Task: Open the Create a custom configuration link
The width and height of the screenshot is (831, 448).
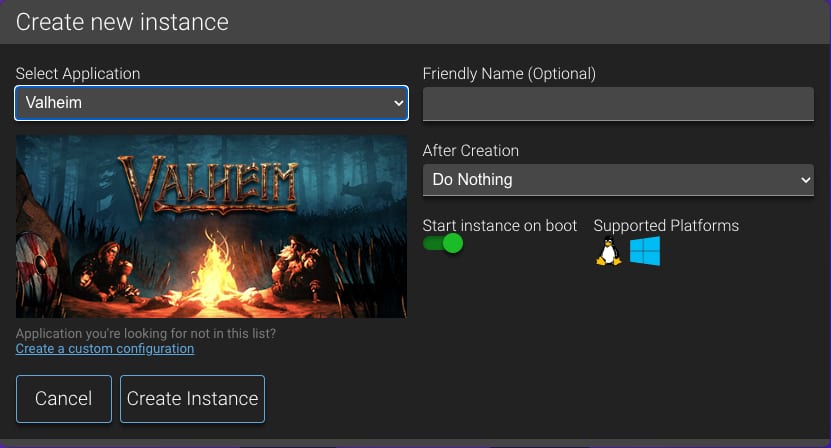Action: [105, 349]
